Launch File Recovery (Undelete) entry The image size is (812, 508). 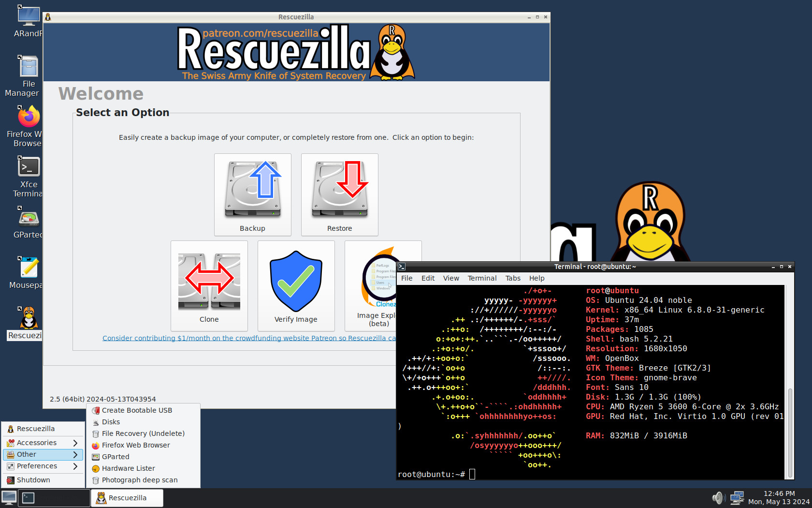[x=143, y=433]
